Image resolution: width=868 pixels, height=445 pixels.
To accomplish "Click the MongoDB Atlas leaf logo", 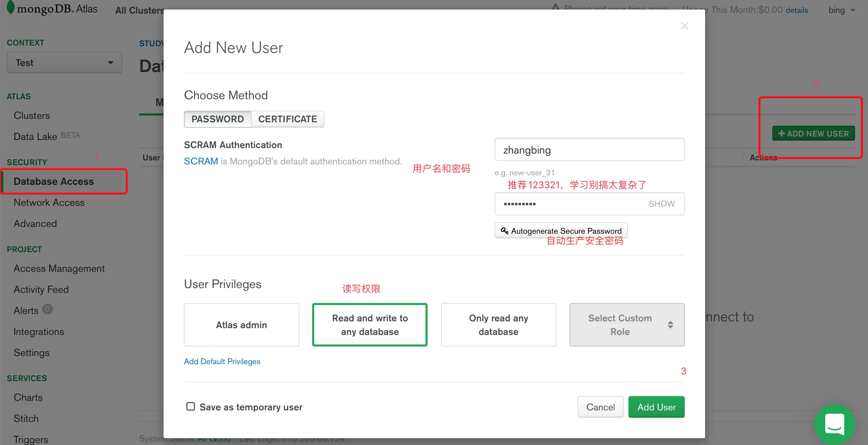I will click(11, 8).
